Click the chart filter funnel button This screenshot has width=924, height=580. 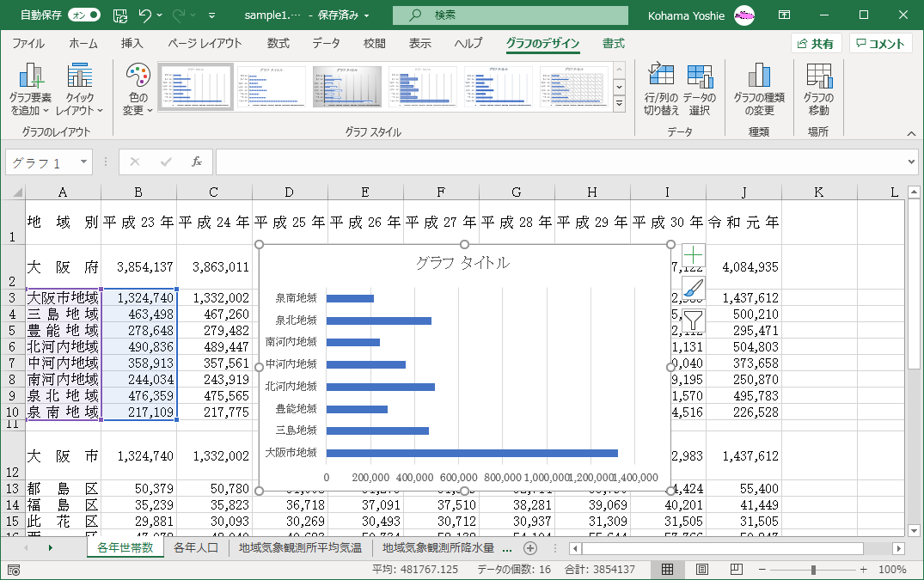693,321
